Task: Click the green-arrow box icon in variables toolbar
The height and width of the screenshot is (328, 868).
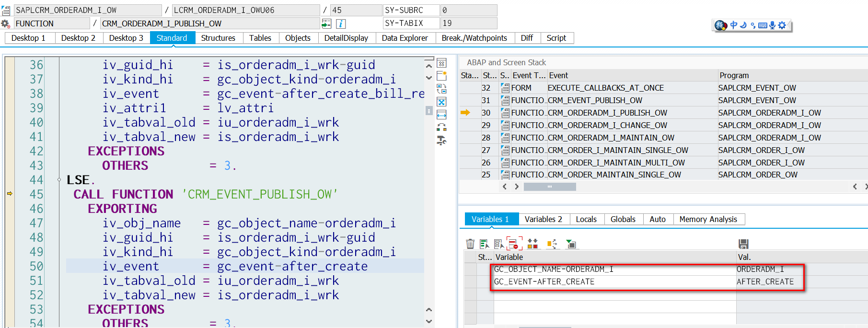Action: tap(571, 244)
